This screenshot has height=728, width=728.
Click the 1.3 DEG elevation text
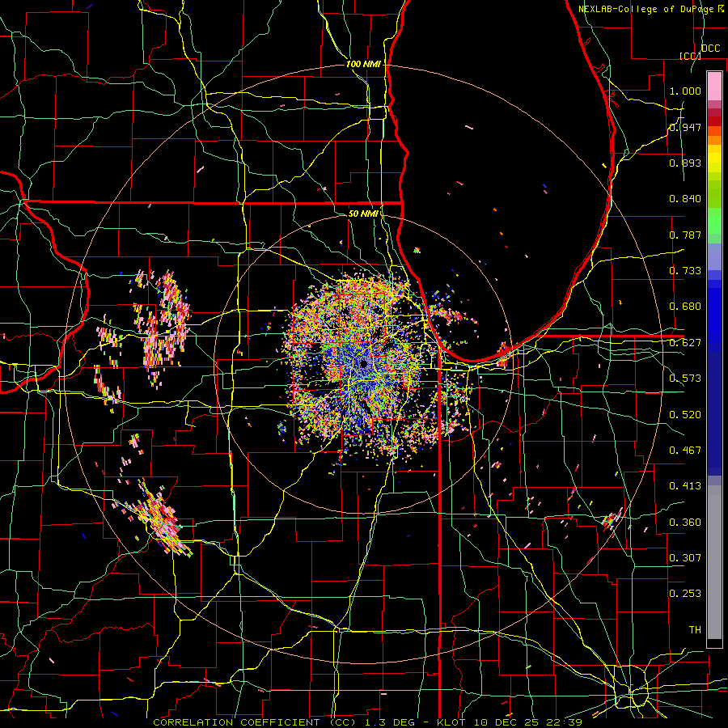point(389,722)
